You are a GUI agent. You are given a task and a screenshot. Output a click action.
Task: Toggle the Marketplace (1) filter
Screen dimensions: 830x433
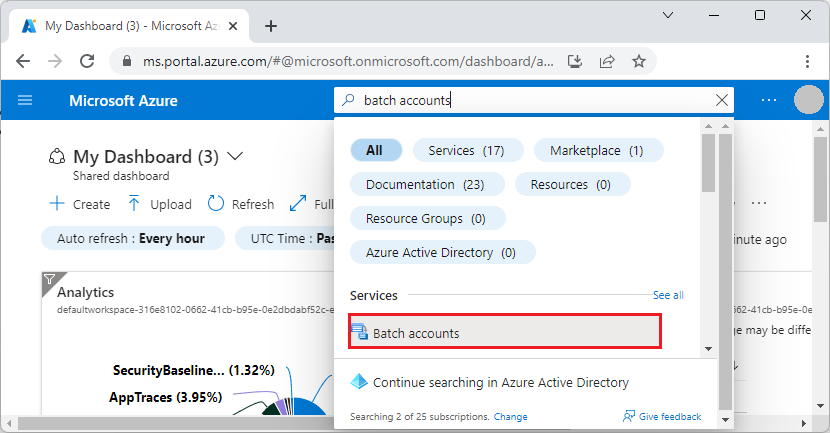[x=599, y=150]
